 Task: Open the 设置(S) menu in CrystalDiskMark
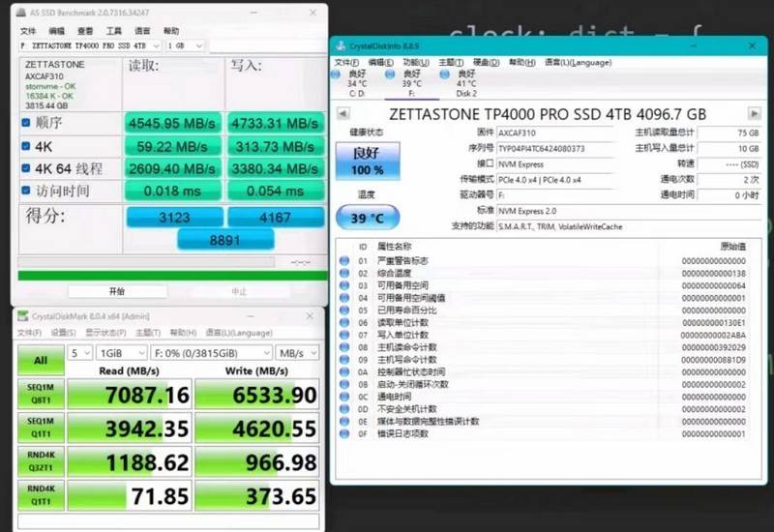(63, 333)
